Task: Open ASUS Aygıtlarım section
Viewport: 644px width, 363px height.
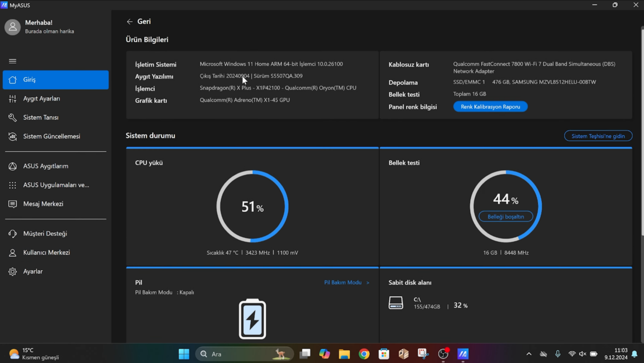Action: [56, 166]
